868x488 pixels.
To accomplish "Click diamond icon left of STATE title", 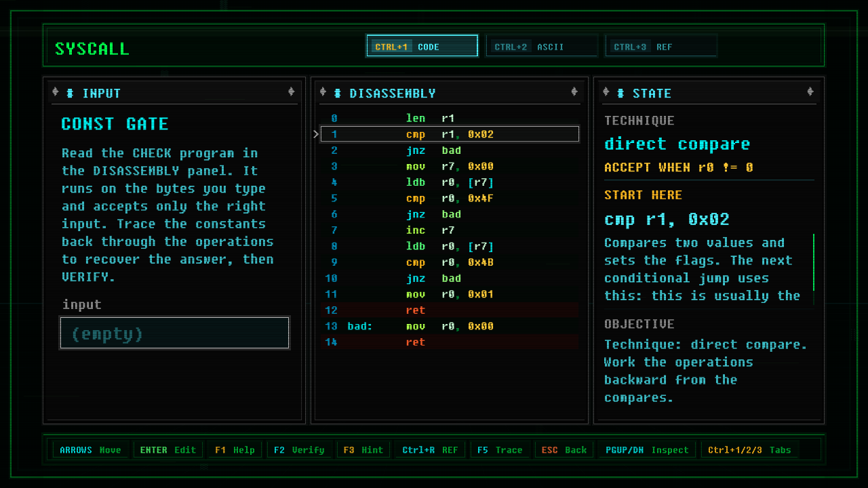I will [x=606, y=92].
